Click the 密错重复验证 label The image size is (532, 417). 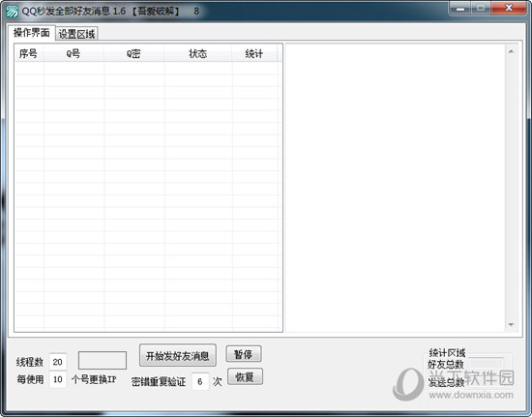[159, 382]
